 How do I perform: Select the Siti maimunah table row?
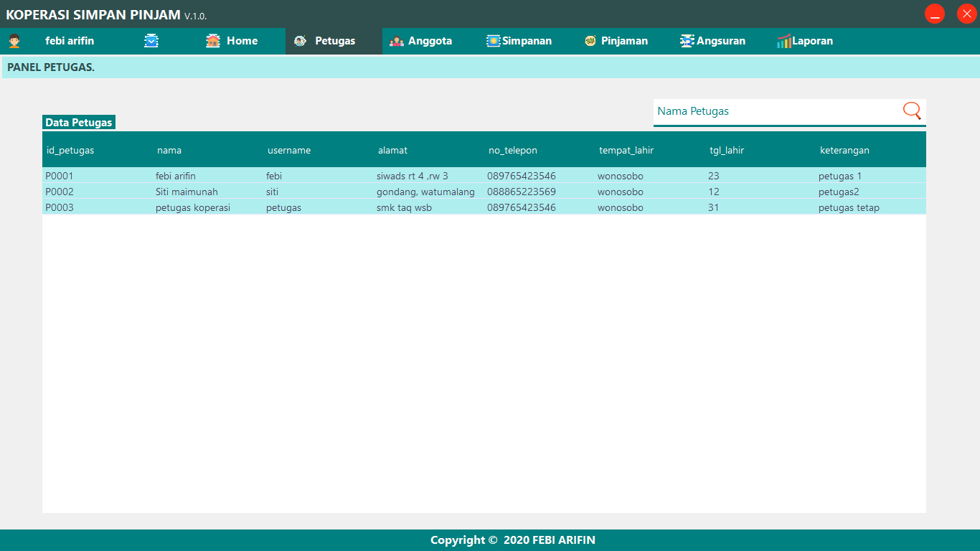(x=287, y=192)
